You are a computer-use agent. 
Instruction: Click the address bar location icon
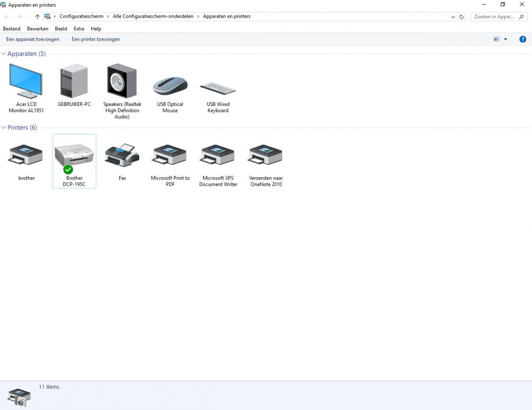tap(47, 16)
